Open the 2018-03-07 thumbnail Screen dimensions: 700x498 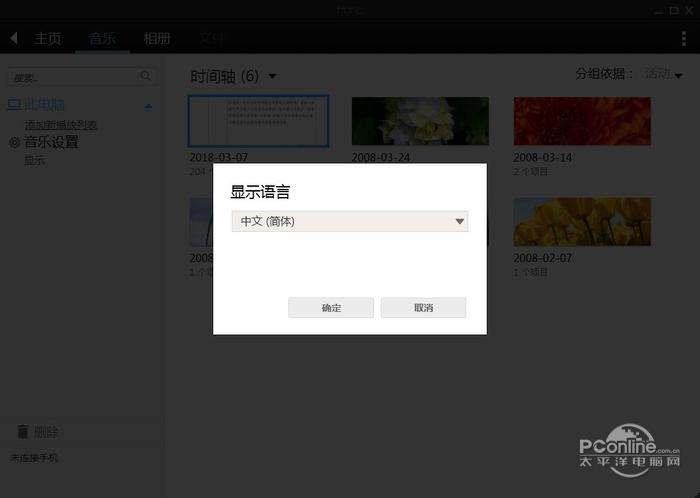[258, 121]
